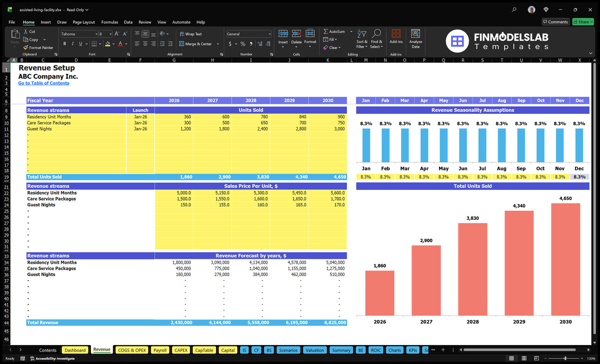Open Sort & Filter menu
600x364 pixels.
click(x=362, y=39)
